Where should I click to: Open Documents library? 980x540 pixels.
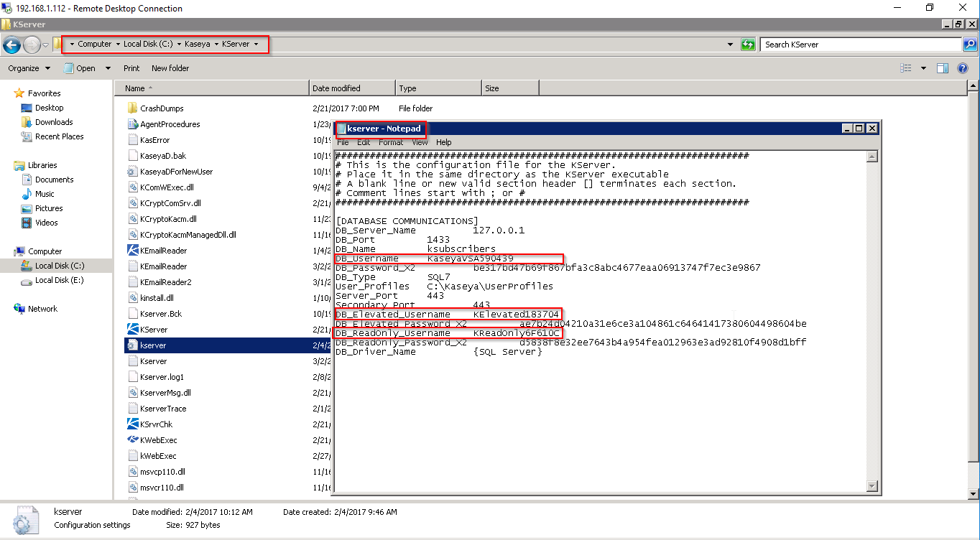(55, 180)
